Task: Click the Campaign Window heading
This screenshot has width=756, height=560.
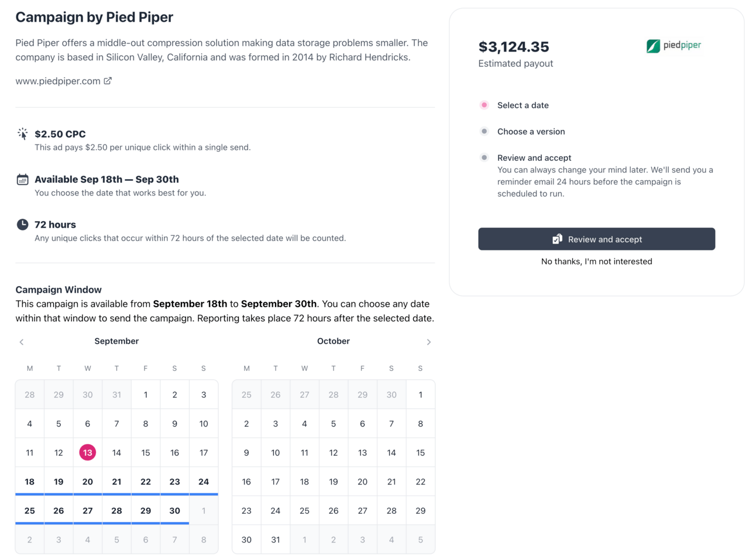Action: pos(59,290)
